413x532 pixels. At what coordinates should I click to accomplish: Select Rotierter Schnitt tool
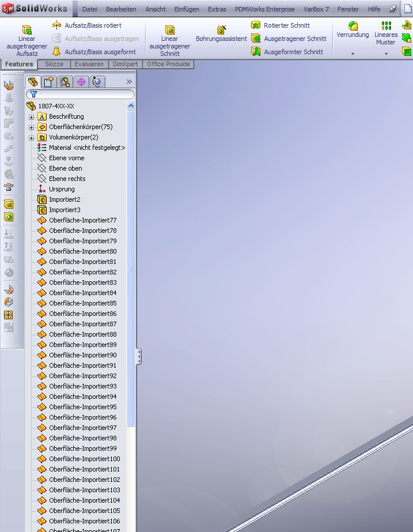point(280,25)
